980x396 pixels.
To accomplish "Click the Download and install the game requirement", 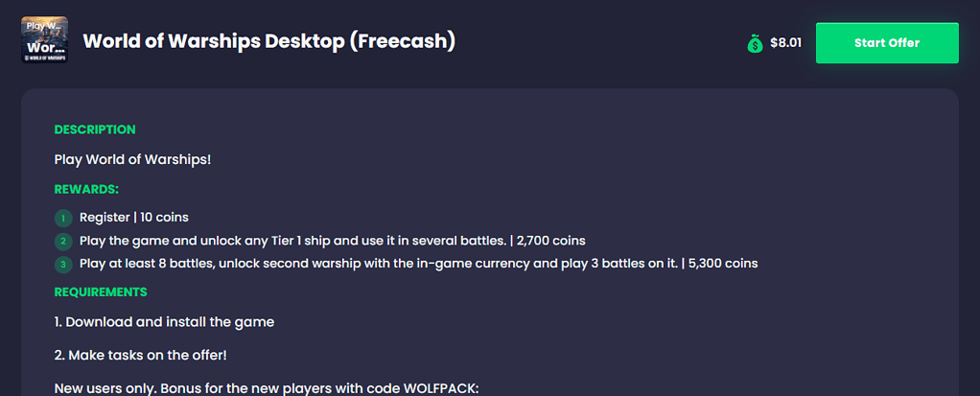I will point(164,322).
